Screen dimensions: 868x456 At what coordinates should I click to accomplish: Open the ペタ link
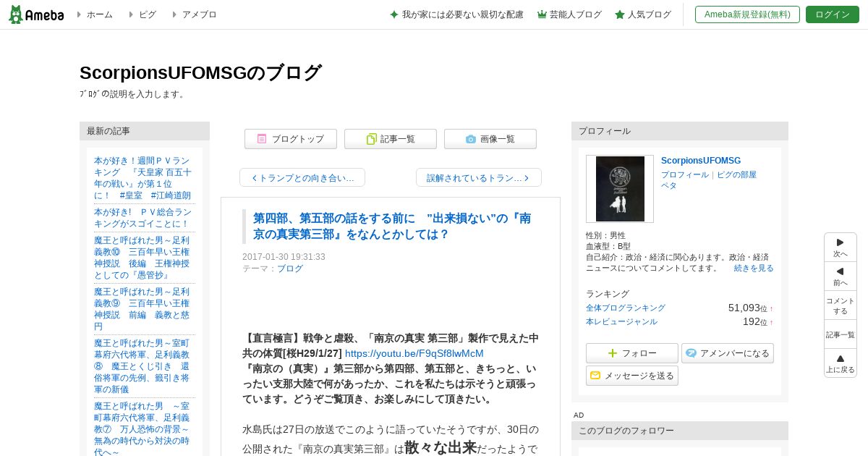click(x=669, y=185)
